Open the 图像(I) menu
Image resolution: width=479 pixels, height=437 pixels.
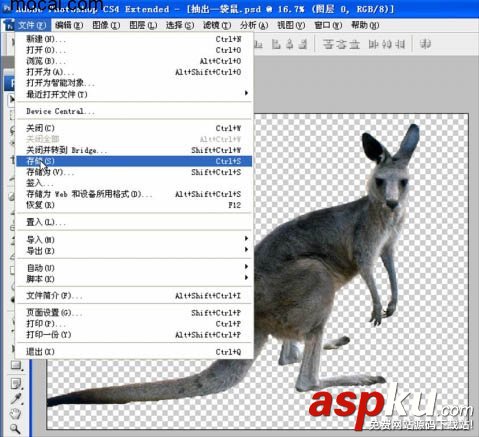click(106, 25)
